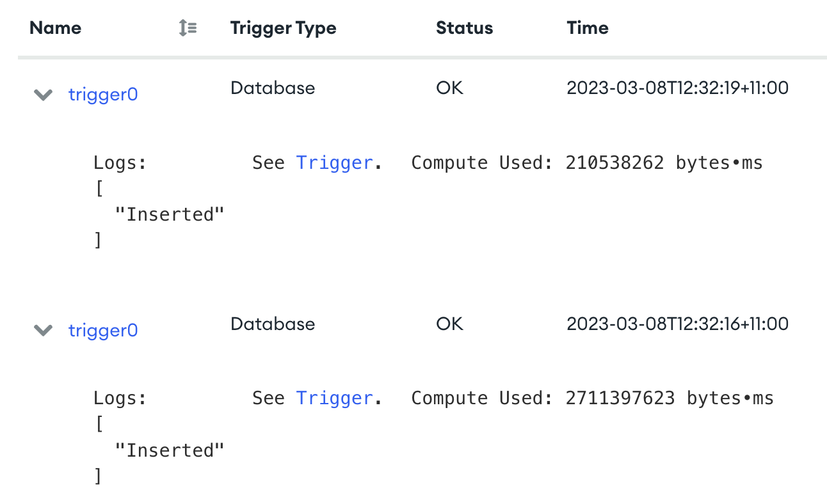Screen dimensions: 827x504
Task: Click the 210538262 bytes•ms compute value
Action: pyautogui.click(x=664, y=163)
